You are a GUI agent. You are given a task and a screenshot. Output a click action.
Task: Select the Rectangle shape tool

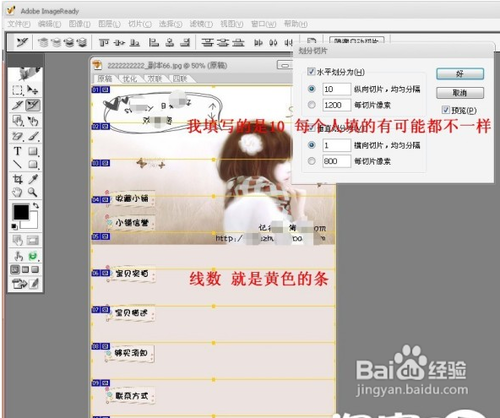[x=33, y=151]
